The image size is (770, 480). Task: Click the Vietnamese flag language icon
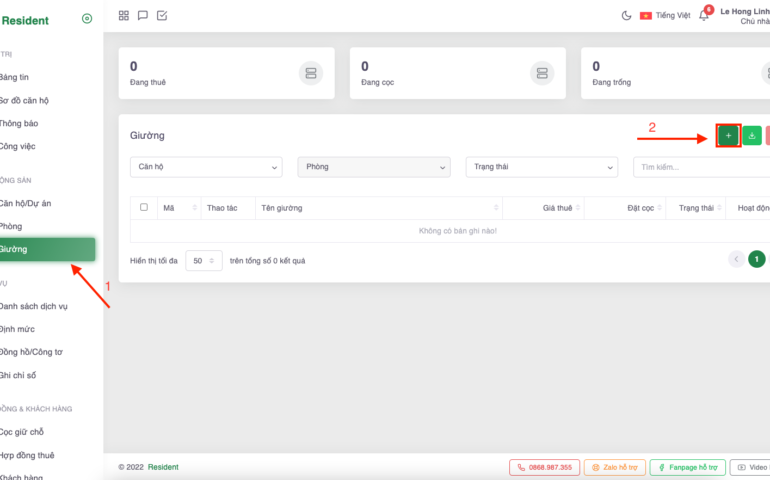(646, 15)
